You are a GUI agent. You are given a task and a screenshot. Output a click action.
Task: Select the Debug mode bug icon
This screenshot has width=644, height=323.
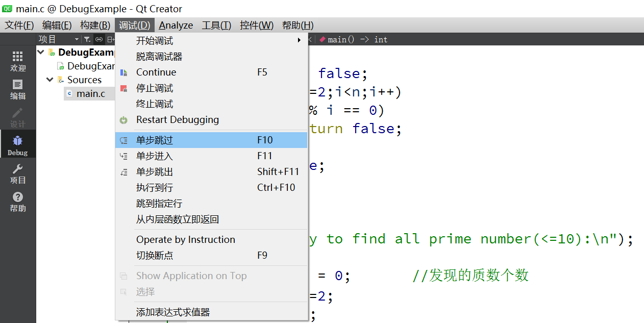coord(18,144)
